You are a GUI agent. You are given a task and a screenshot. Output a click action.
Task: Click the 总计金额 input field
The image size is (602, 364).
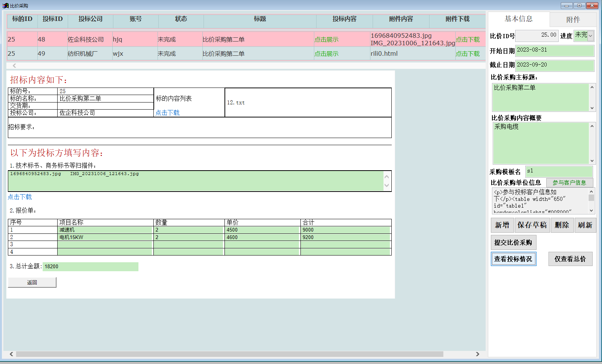[x=90, y=266]
